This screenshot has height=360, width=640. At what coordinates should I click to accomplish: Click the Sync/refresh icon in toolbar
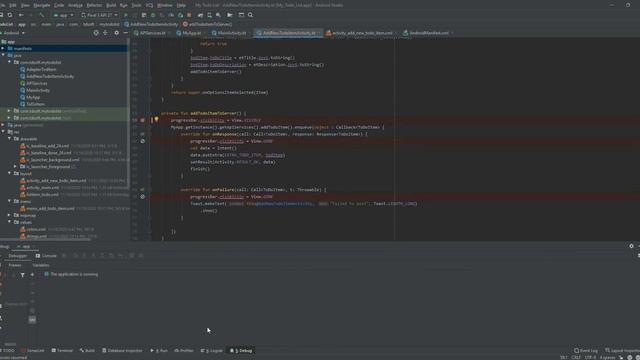click(10, 15)
